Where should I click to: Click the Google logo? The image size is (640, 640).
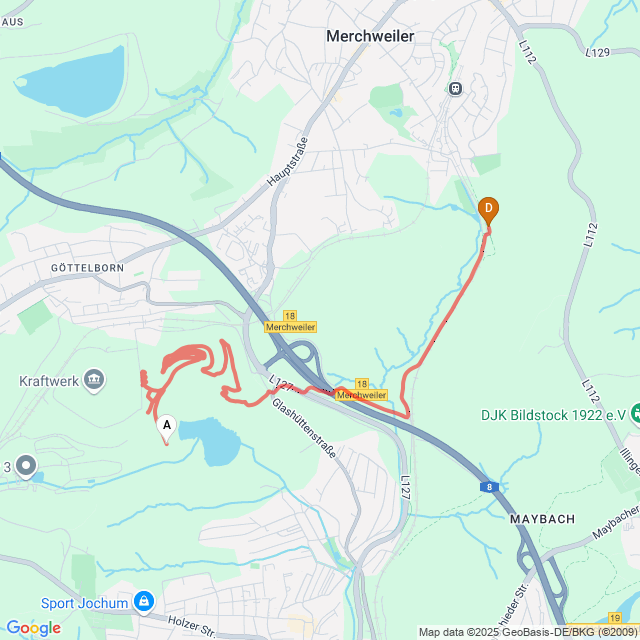[x=34, y=628]
